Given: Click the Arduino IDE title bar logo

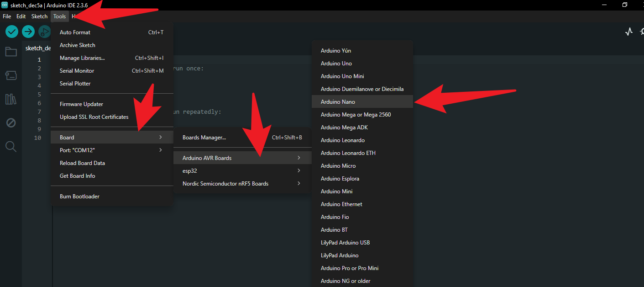Looking at the screenshot, I should point(5,5).
